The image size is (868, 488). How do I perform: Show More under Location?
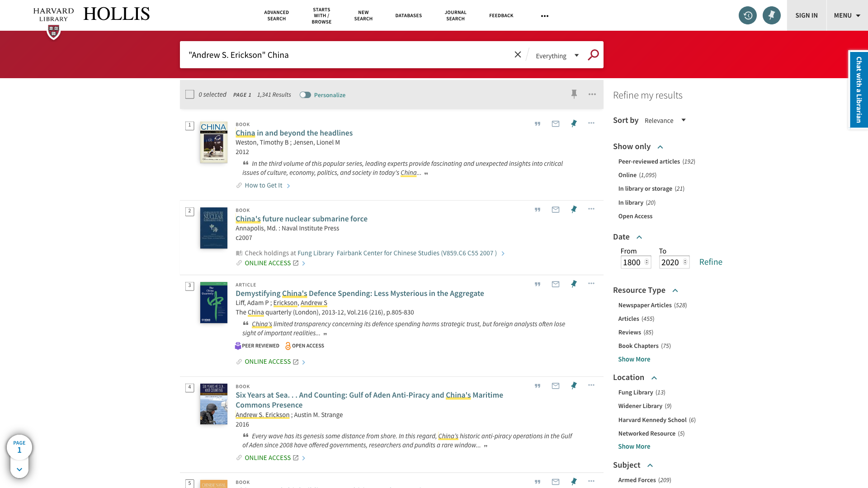tap(634, 446)
